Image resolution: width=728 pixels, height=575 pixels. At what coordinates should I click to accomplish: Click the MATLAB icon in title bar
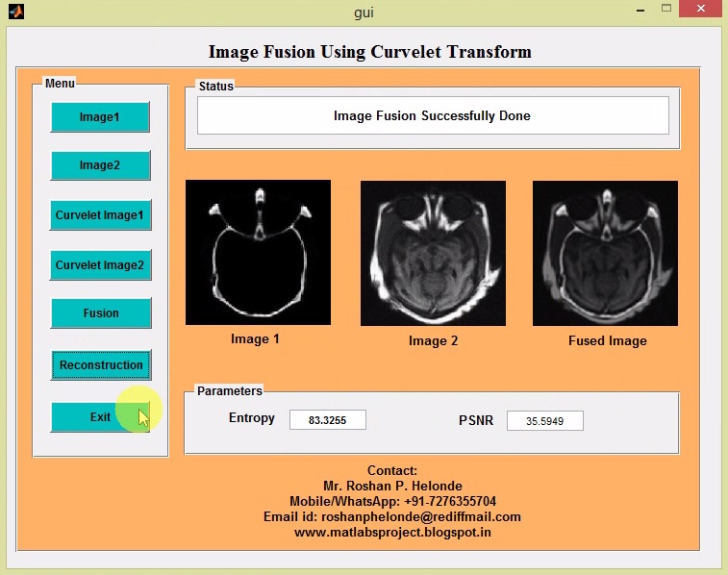tap(16, 12)
